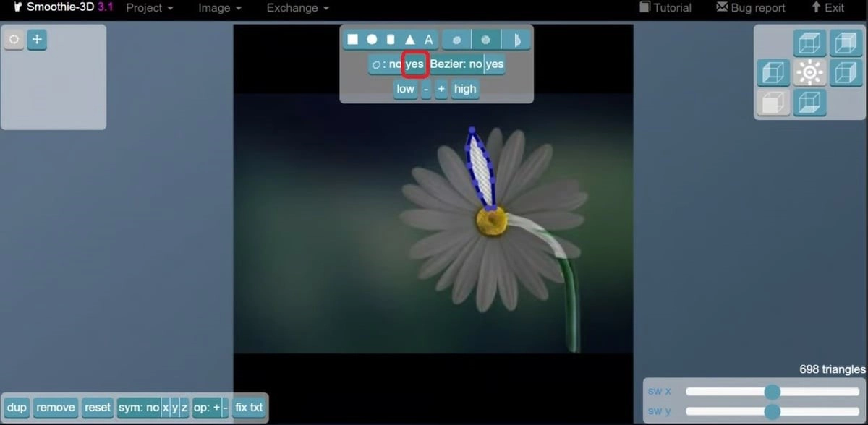Click the sw x slider handle
Viewport: 868px width, 425px height.
[773, 392]
